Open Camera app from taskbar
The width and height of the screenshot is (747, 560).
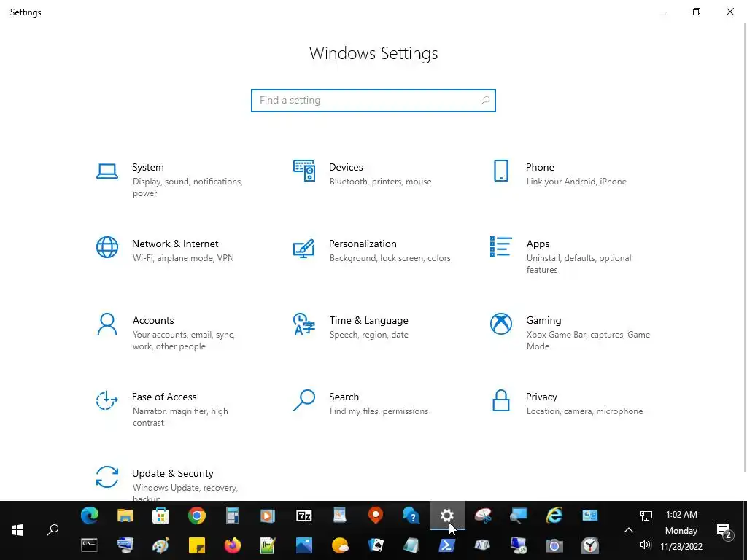554,545
